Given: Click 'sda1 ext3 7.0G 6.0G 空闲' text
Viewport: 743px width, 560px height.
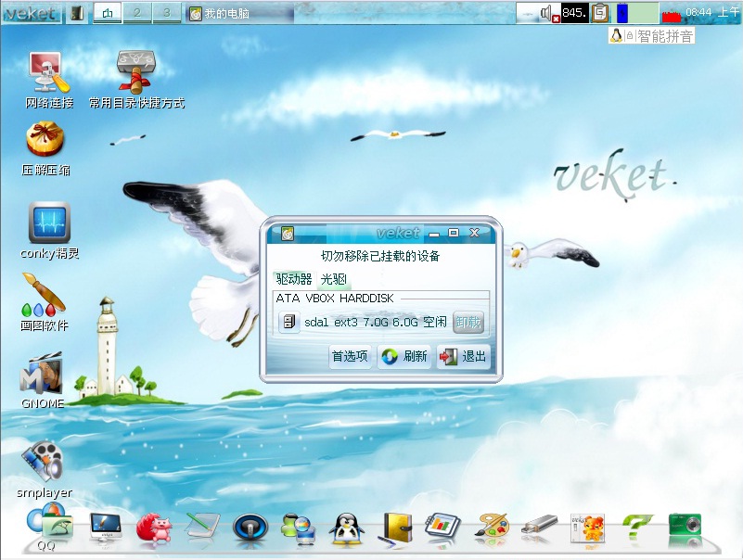Looking at the screenshot, I should click(x=376, y=322).
